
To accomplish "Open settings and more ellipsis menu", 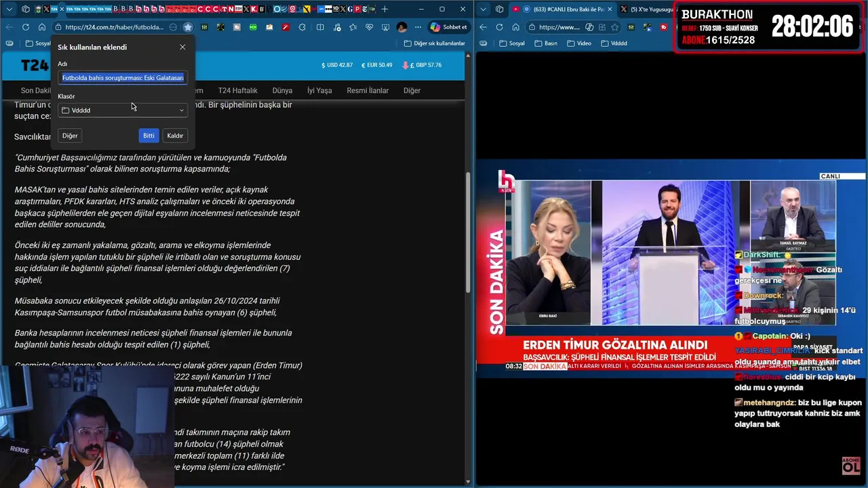I will [417, 27].
